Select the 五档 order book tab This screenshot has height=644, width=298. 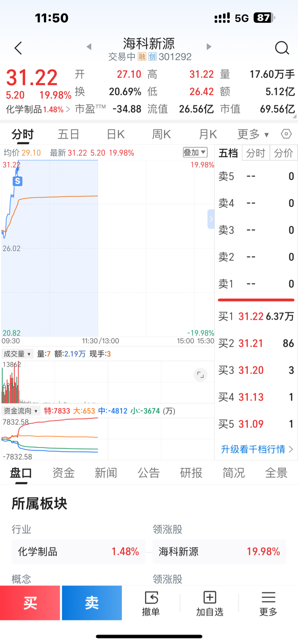pyautogui.click(x=228, y=153)
